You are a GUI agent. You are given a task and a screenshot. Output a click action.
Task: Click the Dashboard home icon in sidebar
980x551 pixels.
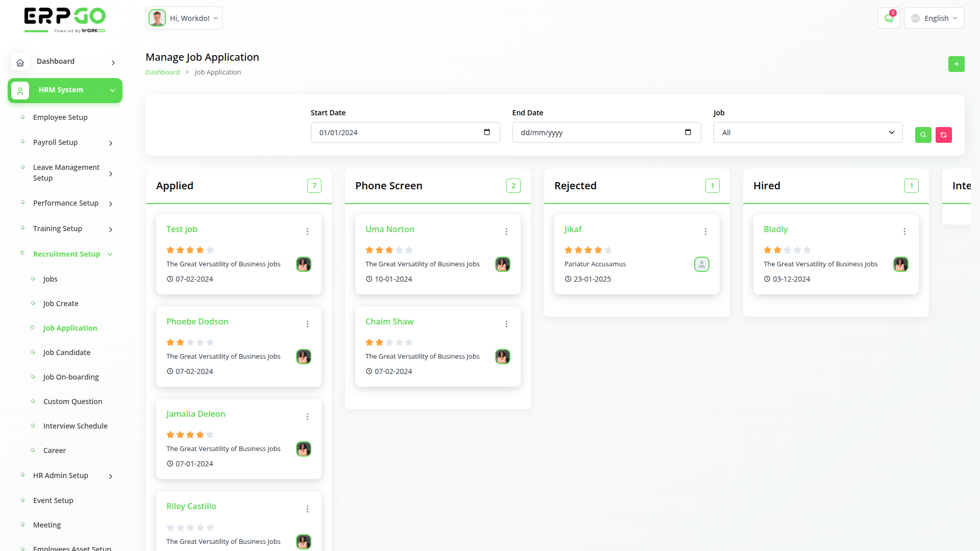point(20,62)
